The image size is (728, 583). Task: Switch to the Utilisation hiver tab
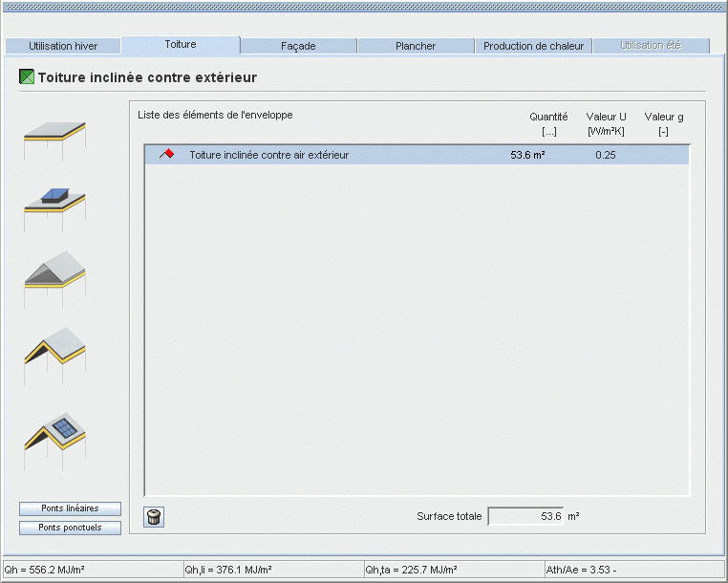pyautogui.click(x=63, y=46)
